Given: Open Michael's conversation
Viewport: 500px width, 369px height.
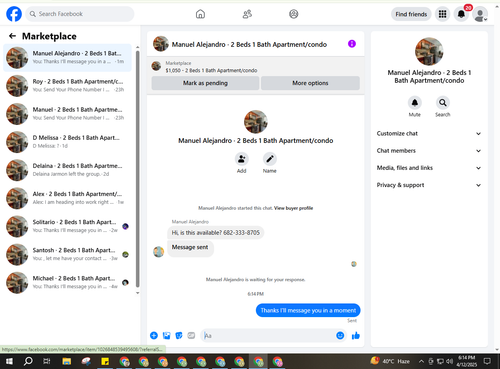Looking at the screenshot, I should tap(67, 282).
